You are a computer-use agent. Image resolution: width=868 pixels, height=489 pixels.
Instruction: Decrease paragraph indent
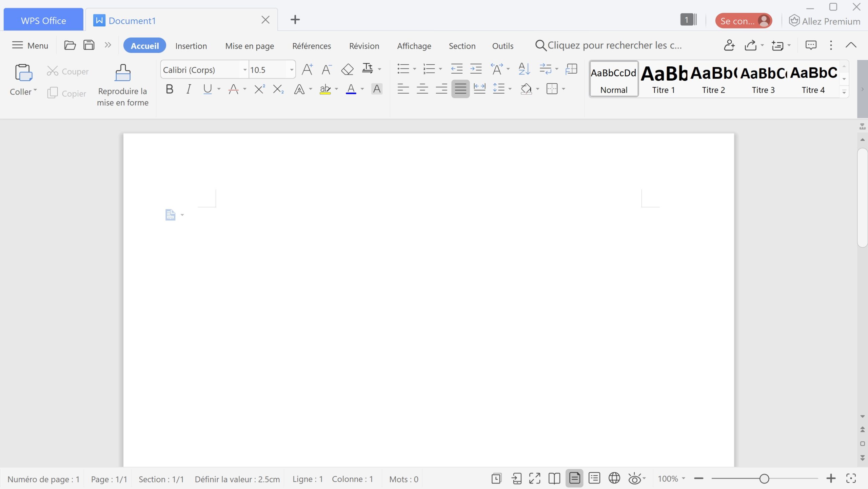click(457, 69)
